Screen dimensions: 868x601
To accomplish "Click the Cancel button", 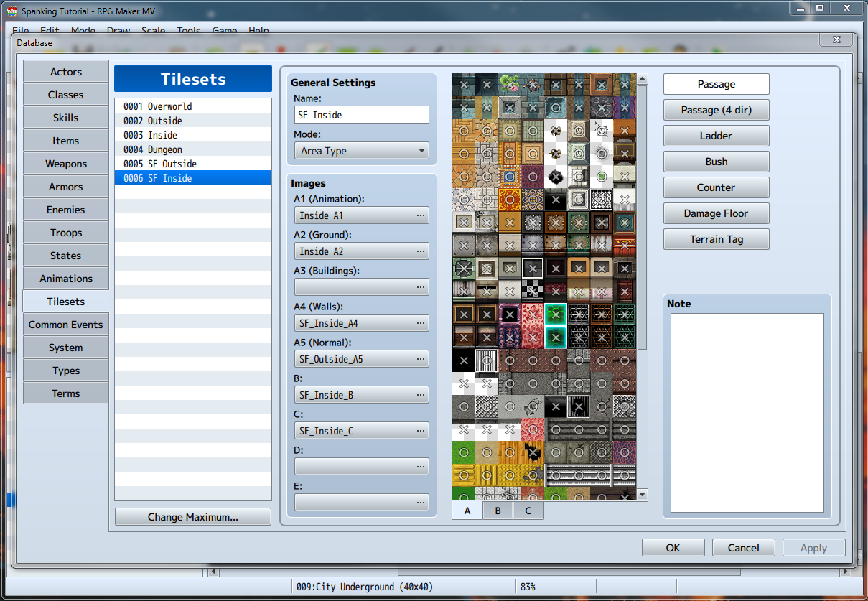I will (744, 548).
